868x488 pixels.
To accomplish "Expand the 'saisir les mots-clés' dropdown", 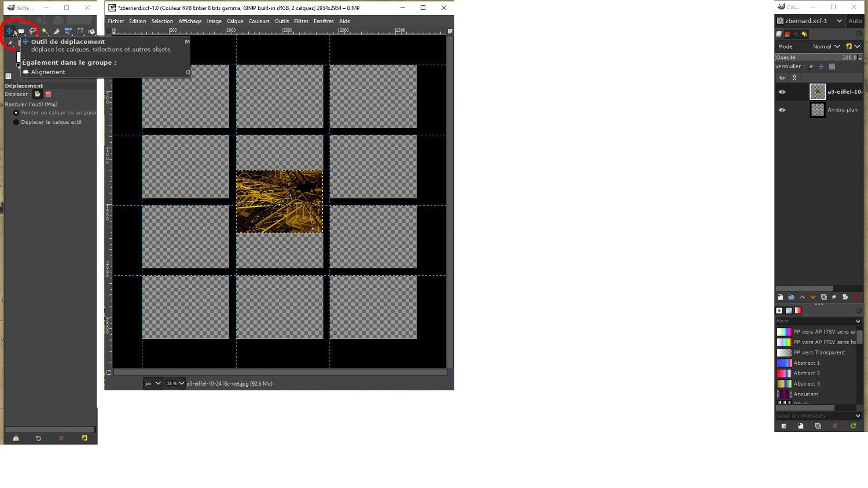I will tap(858, 416).
